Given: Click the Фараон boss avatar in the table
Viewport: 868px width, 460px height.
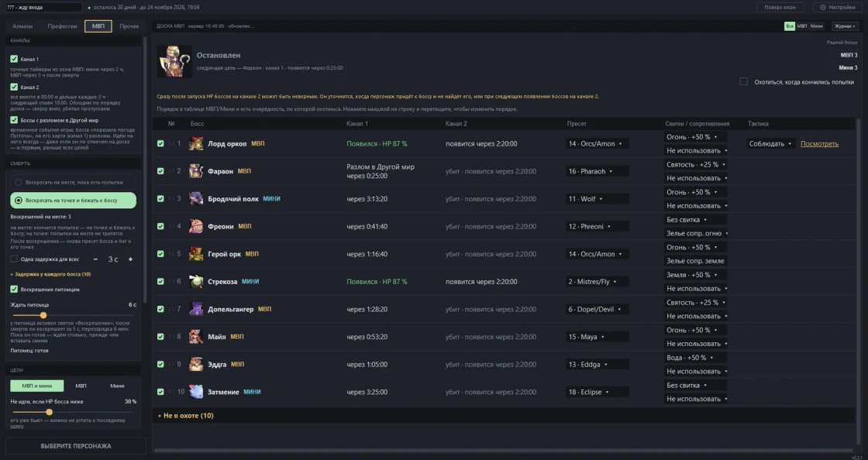Looking at the screenshot, I should [x=196, y=171].
